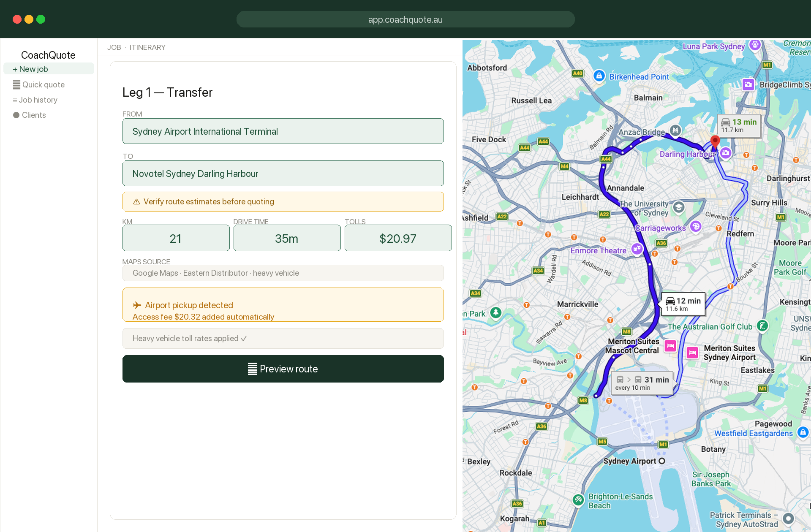The height and width of the screenshot is (532, 811).
Task: Click the 12 min 11.6 km route label
Action: tap(683, 304)
